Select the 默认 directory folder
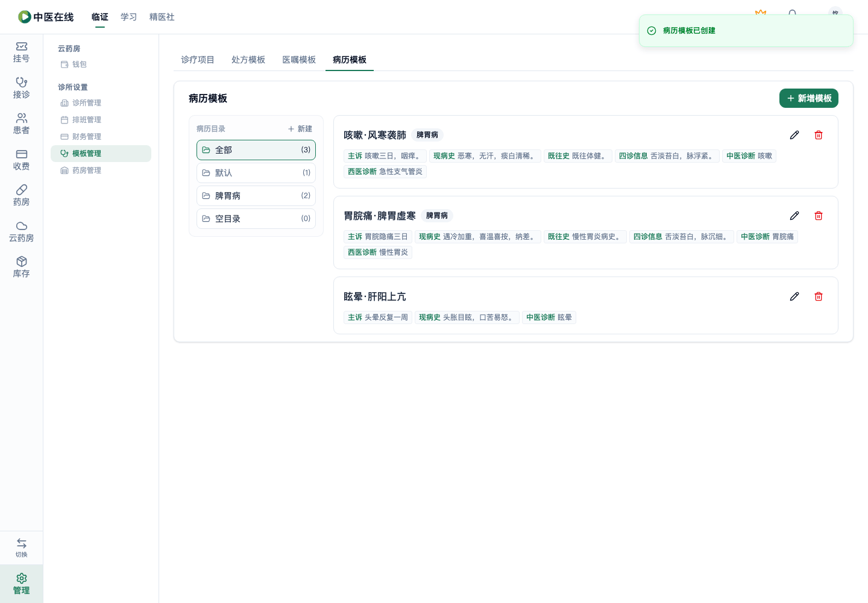The width and height of the screenshot is (868, 603). coord(256,173)
